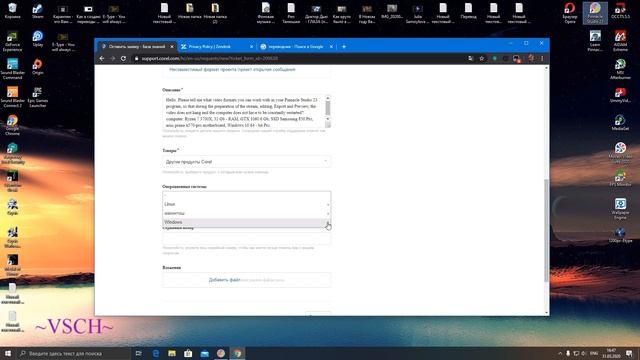The height and width of the screenshot is (360, 640).
Task: Choose Windows in the operating system dropdown
Action: click(x=247, y=222)
